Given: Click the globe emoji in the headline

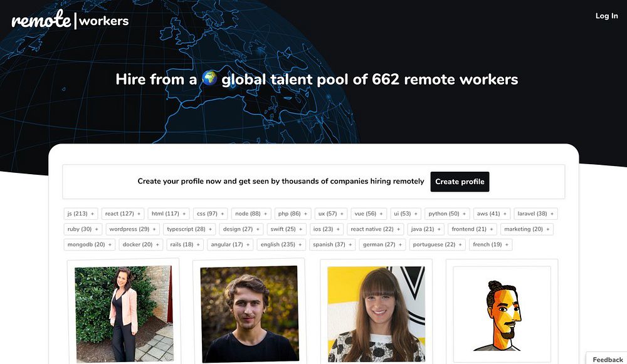Looking at the screenshot, I should (209, 78).
